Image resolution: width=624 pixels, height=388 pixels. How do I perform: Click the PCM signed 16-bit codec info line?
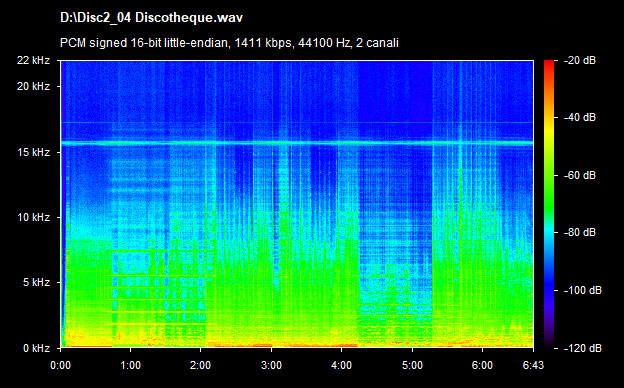coord(229,43)
